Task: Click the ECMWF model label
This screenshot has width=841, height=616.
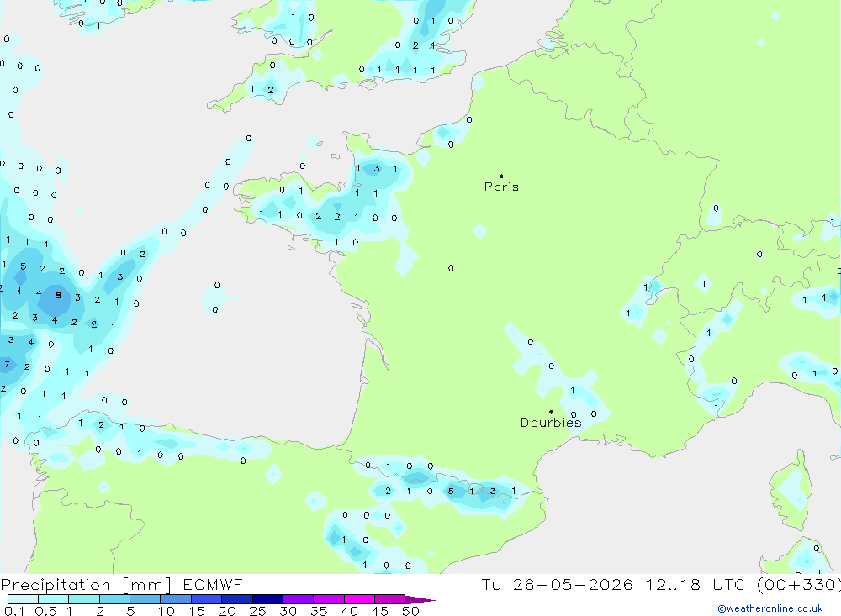Action: click(x=213, y=584)
